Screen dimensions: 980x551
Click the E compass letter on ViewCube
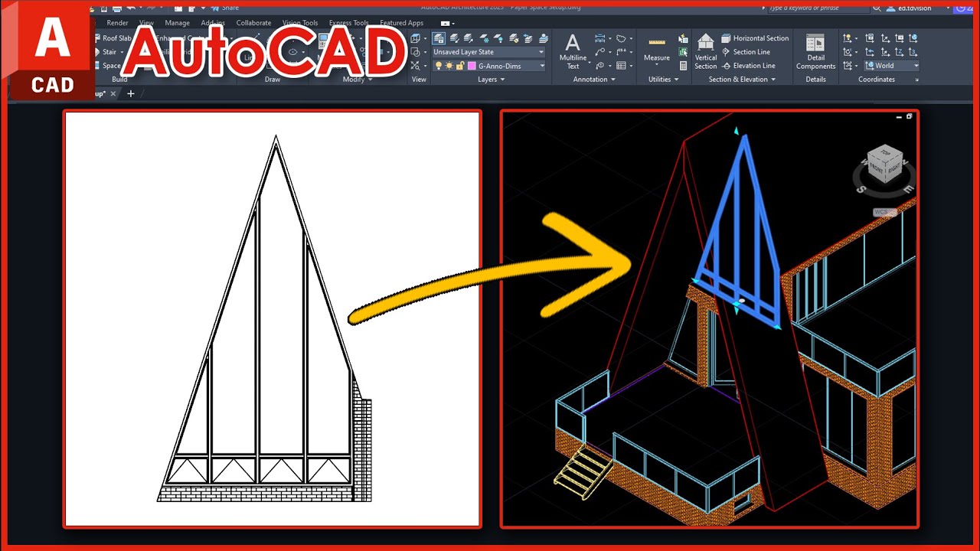click(908, 188)
